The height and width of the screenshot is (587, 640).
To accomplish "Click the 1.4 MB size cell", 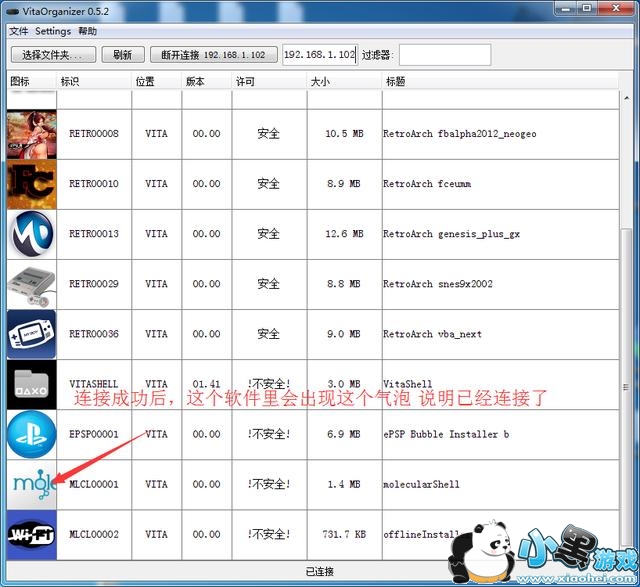I will (x=344, y=485).
